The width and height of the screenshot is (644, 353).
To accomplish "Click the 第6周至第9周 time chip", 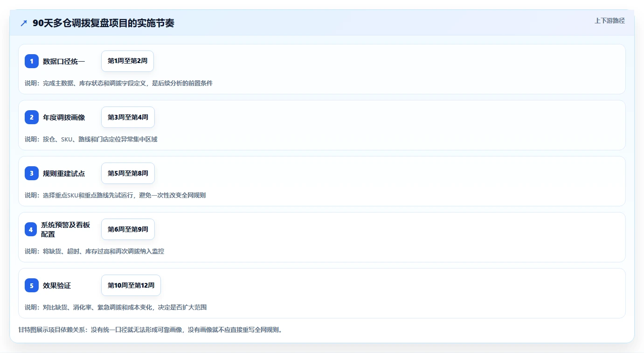I will tap(128, 229).
